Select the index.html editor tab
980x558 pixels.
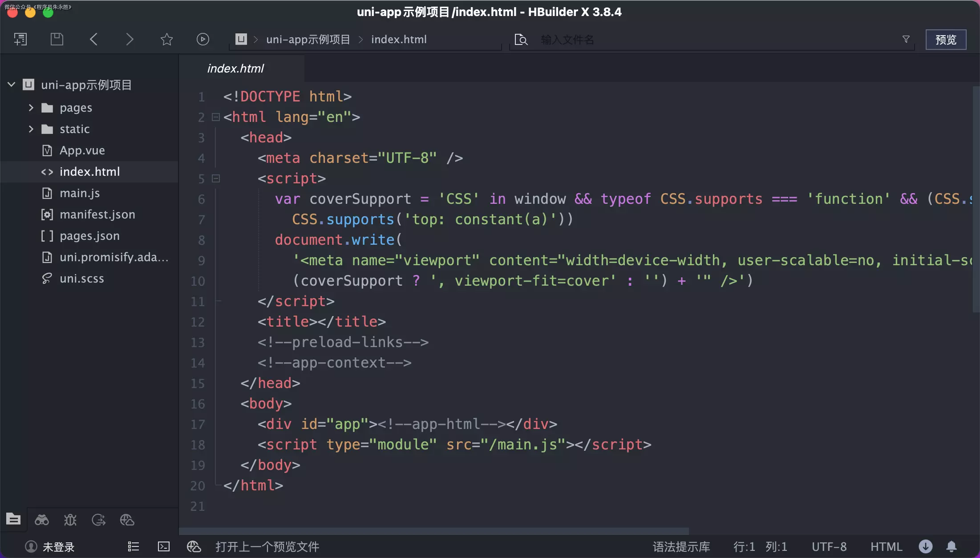point(235,69)
